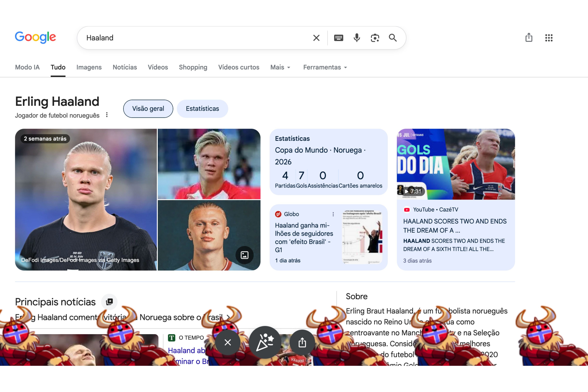Open the Vídeos tab
588x392 pixels.
point(158,67)
